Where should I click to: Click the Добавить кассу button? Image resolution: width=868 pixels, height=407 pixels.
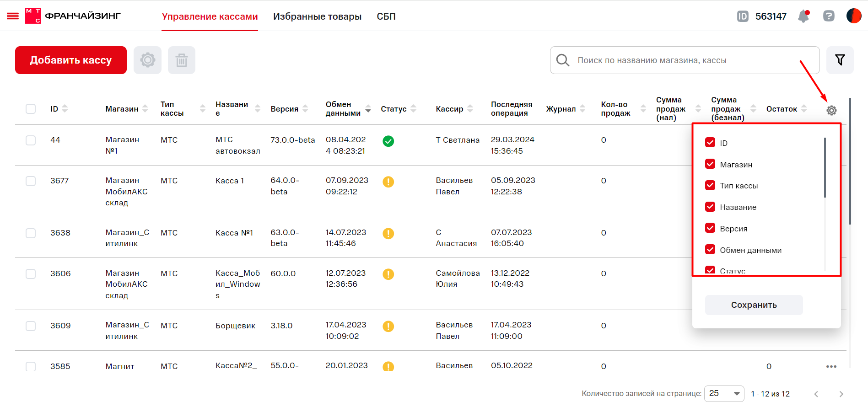[x=71, y=60]
